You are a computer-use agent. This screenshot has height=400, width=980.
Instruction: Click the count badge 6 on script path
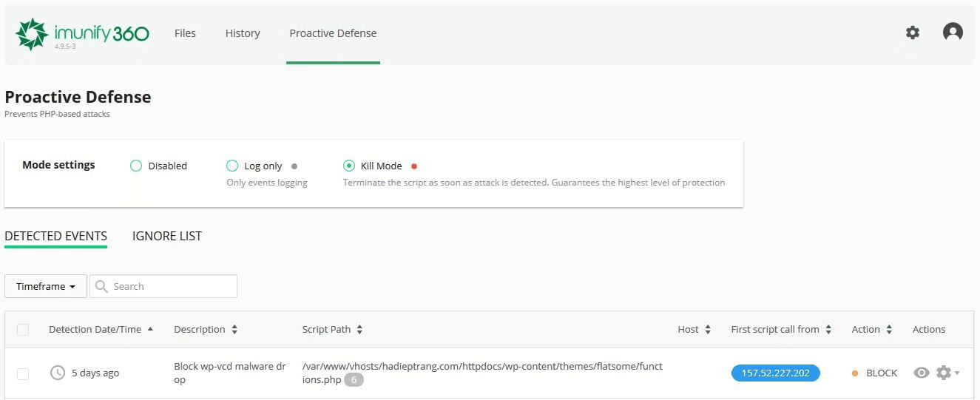[x=354, y=380]
